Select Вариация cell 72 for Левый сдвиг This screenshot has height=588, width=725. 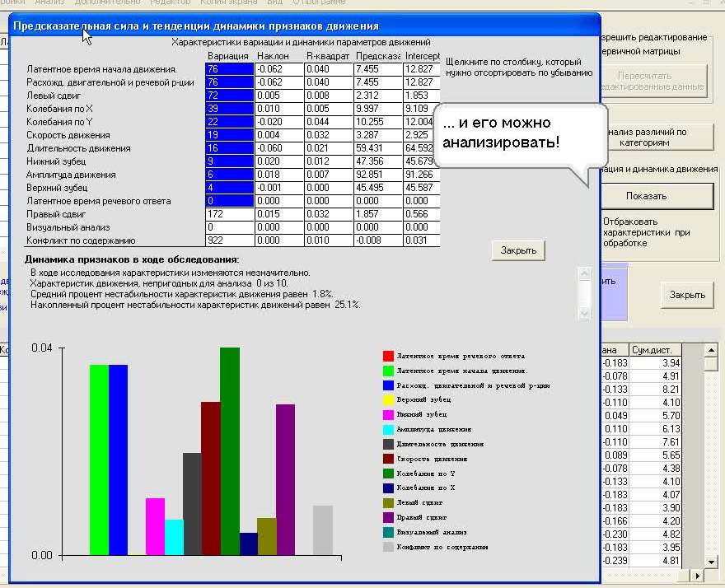[x=229, y=96]
